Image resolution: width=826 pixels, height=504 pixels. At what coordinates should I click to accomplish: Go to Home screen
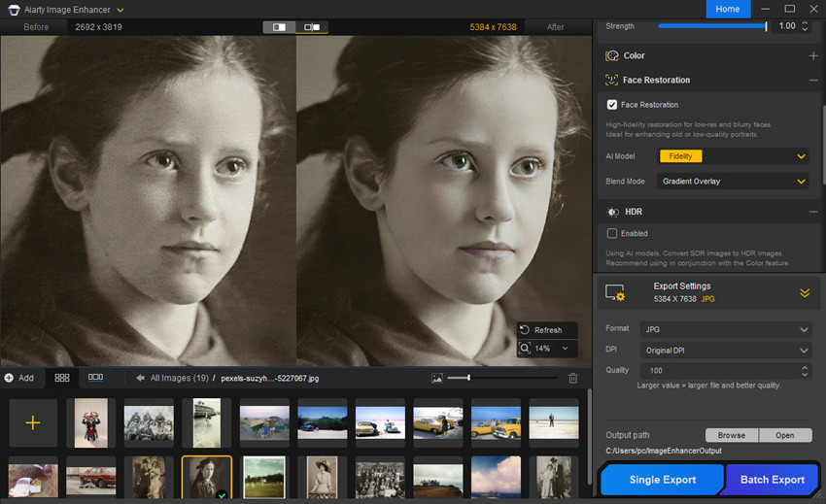pyautogui.click(x=728, y=9)
